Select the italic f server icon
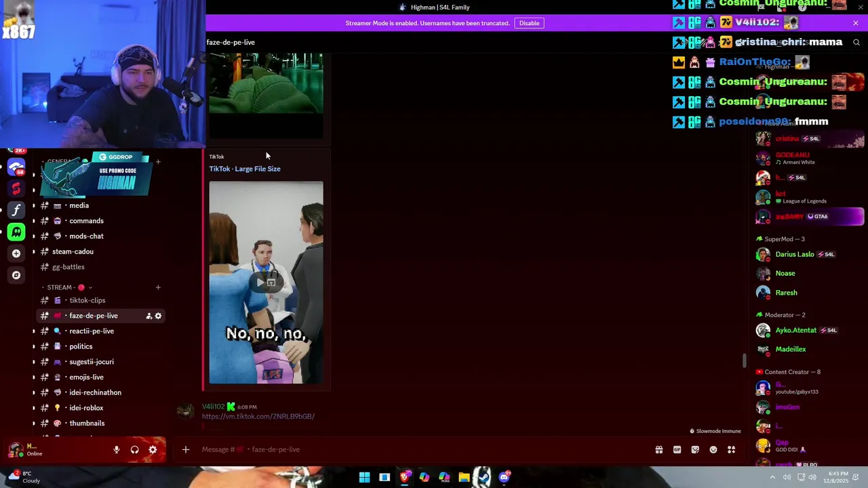This screenshot has width=868, height=488. coord(16,210)
